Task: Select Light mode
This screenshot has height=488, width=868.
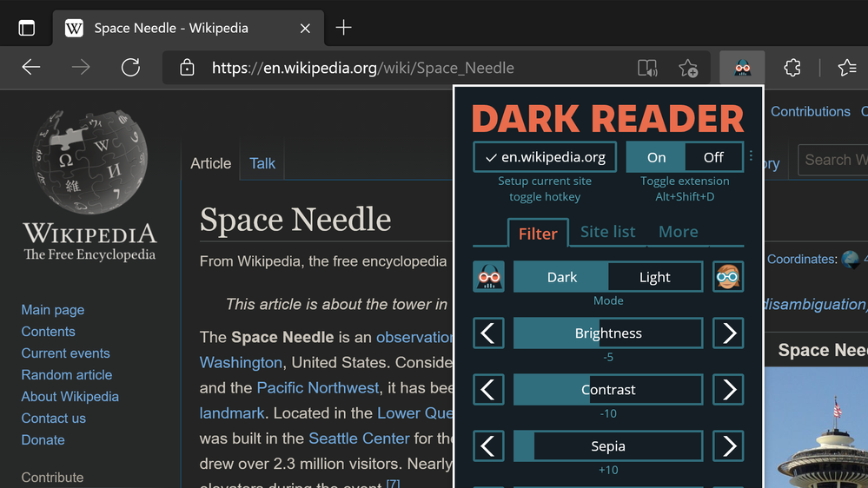Action: click(655, 277)
